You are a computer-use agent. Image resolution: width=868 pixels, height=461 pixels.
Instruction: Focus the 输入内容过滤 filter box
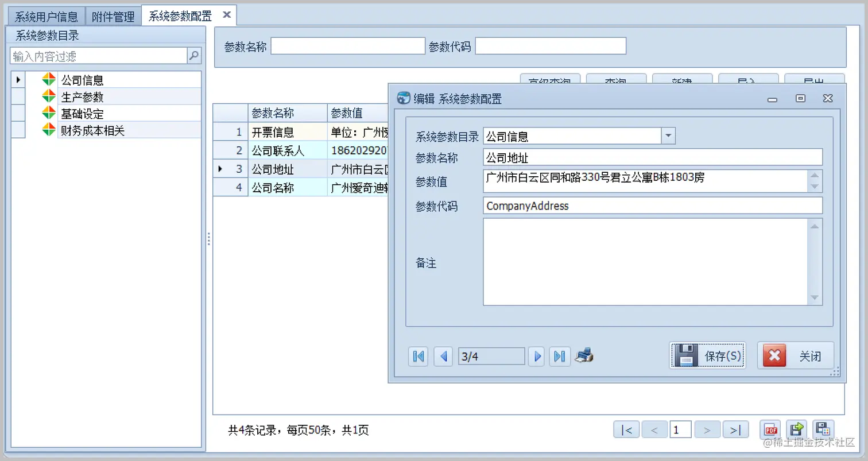[99, 56]
